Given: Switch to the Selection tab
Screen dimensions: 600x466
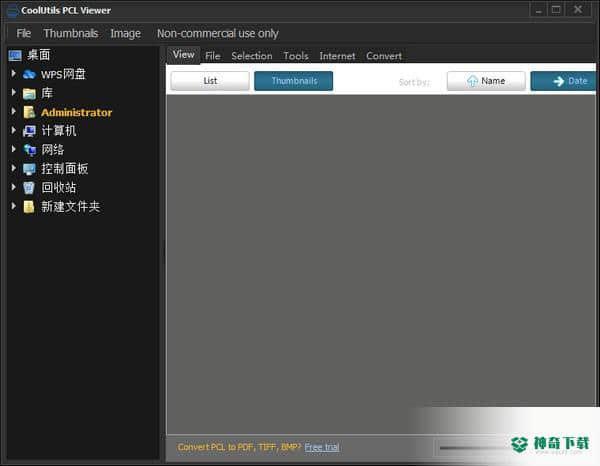Looking at the screenshot, I should 252,56.
